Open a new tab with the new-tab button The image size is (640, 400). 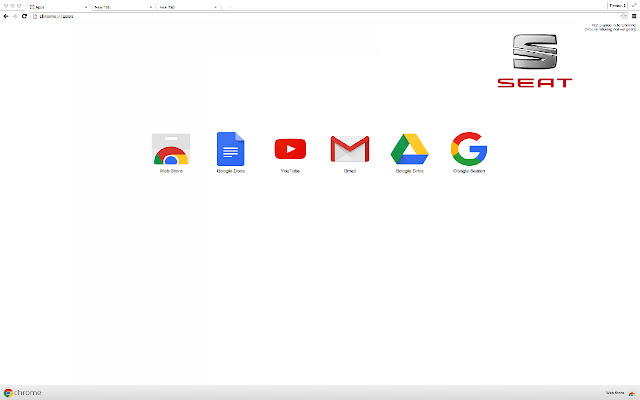point(226,7)
